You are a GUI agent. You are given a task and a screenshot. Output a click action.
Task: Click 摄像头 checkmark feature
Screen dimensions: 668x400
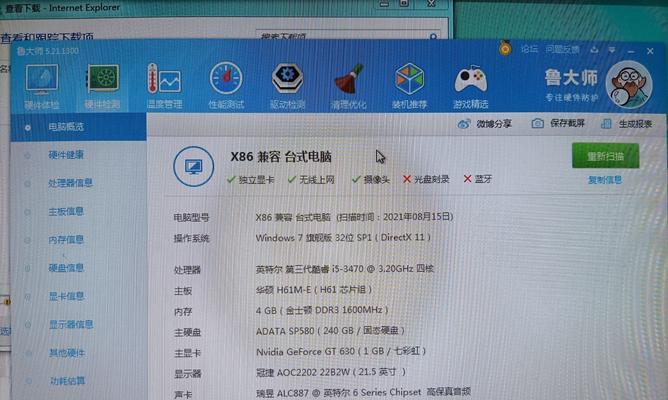coord(371,180)
